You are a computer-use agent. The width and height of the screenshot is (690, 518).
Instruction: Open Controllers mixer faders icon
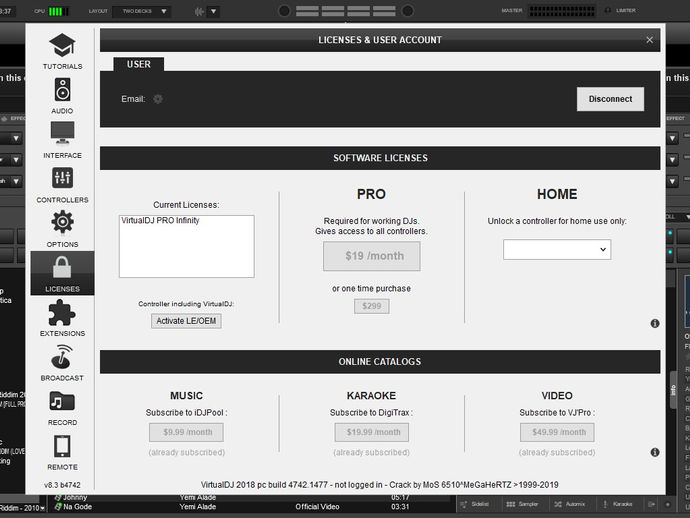click(x=62, y=177)
